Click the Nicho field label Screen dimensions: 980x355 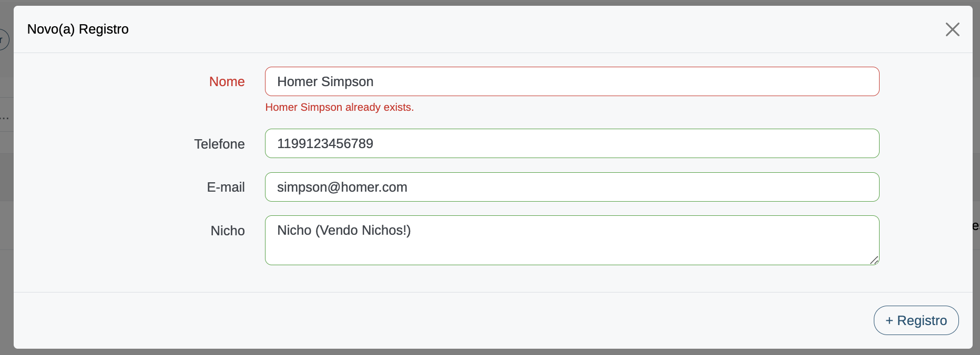228,231
